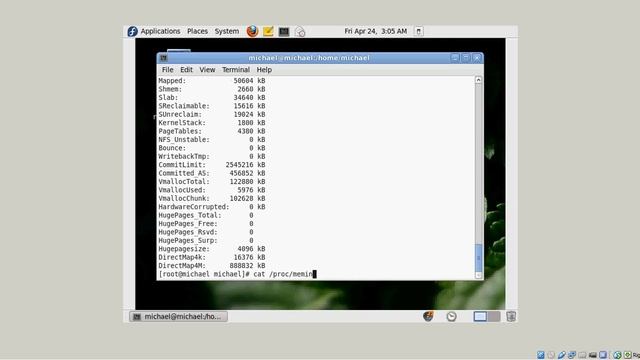The image size is (640, 360).
Task: Click the terminal title bar text
Action: (x=309, y=58)
